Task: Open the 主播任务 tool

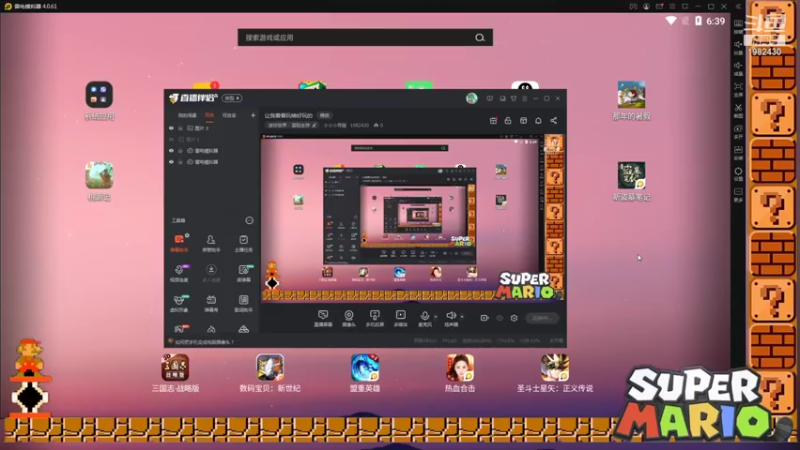Action: point(243,243)
